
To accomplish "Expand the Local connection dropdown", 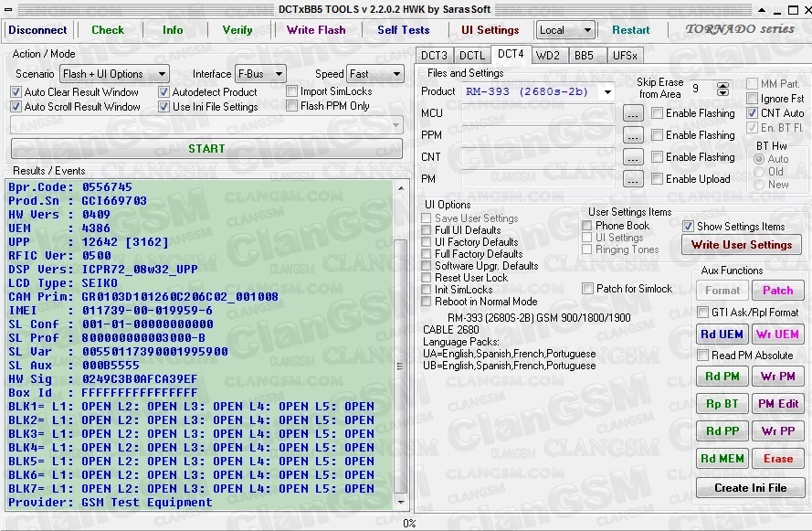I will tap(565, 30).
